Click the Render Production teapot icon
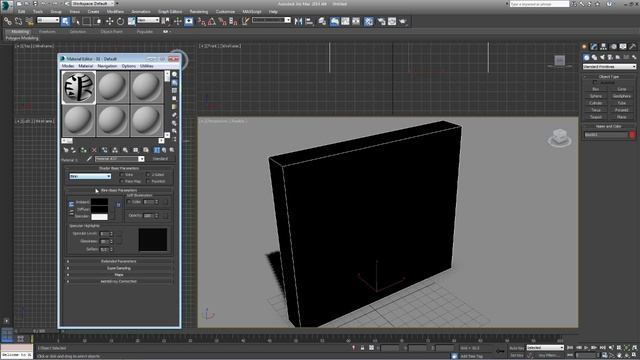Image resolution: width=640 pixels, height=360 pixels. (x=403, y=21)
